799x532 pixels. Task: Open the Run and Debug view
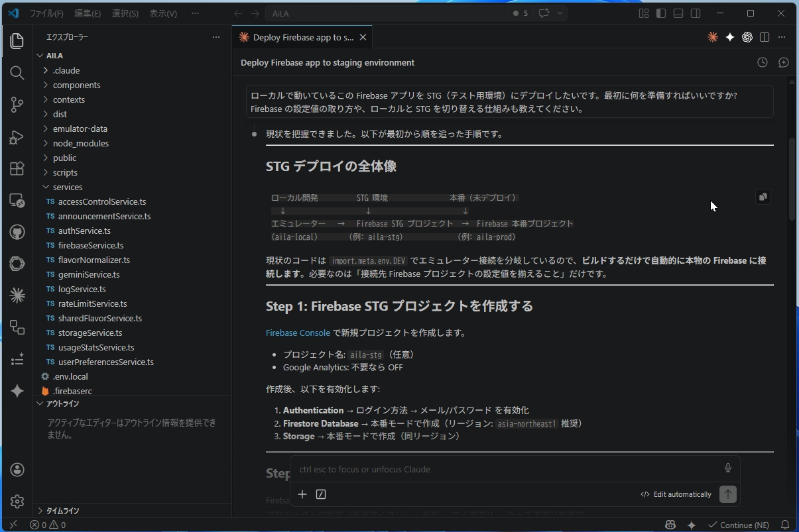[x=17, y=137]
